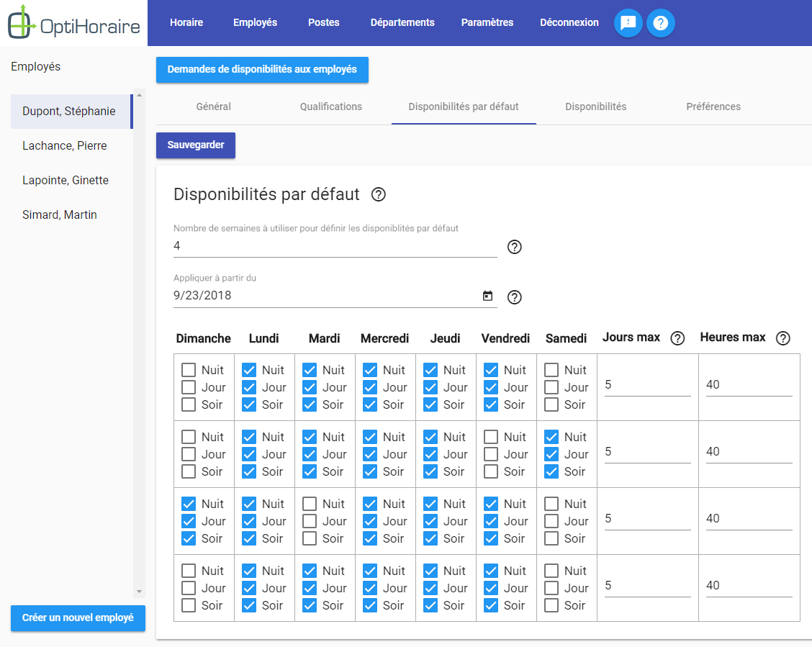Select employee Dupont, Stéphanie
812x647 pixels.
pyautogui.click(x=71, y=112)
